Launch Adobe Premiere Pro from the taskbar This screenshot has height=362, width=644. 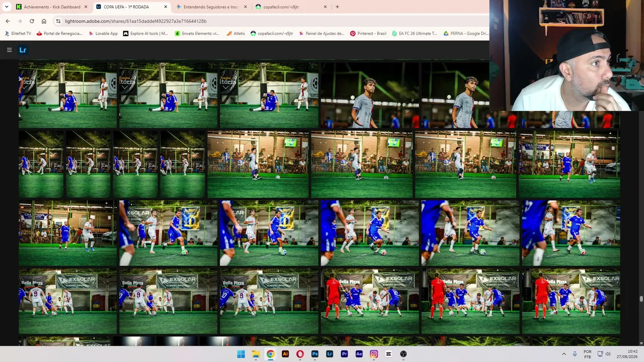(344, 354)
